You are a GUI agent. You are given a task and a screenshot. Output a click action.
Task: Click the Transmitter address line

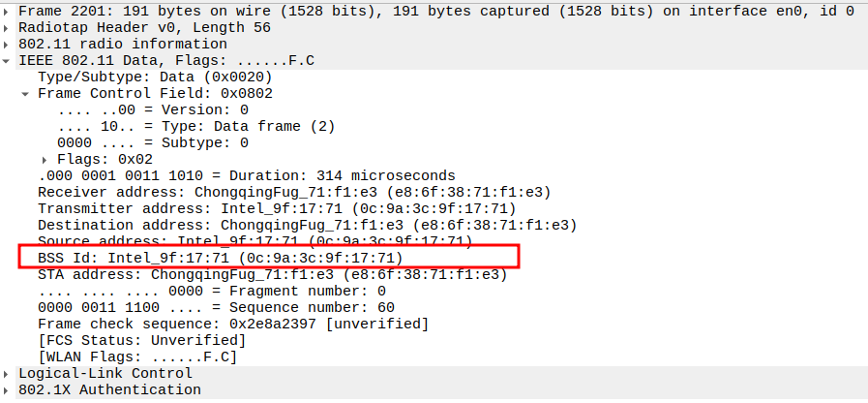[x=276, y=208]
